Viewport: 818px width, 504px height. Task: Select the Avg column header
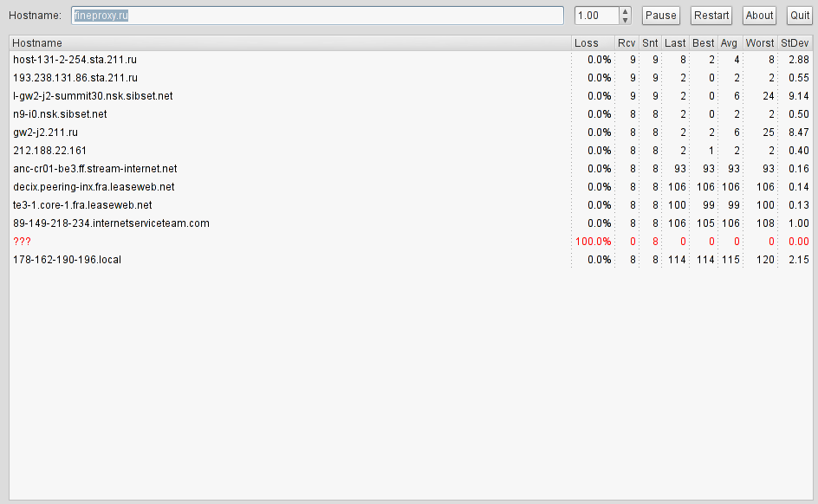point(730,43)
